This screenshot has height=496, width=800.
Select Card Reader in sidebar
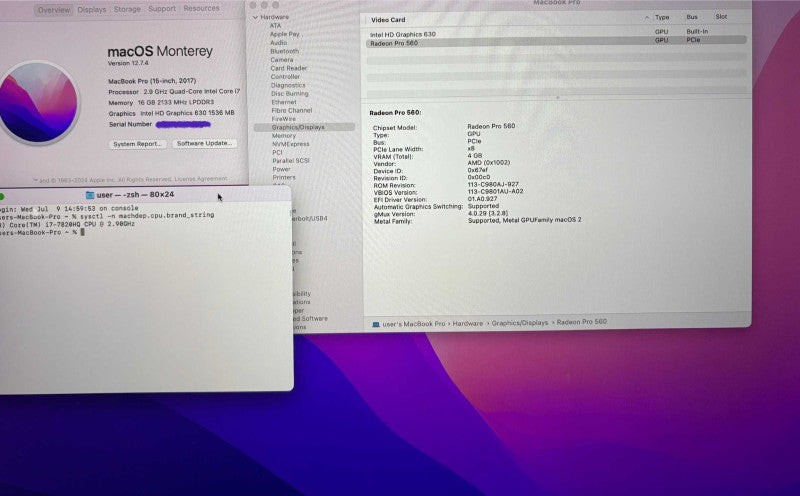[x=289, y=68]
